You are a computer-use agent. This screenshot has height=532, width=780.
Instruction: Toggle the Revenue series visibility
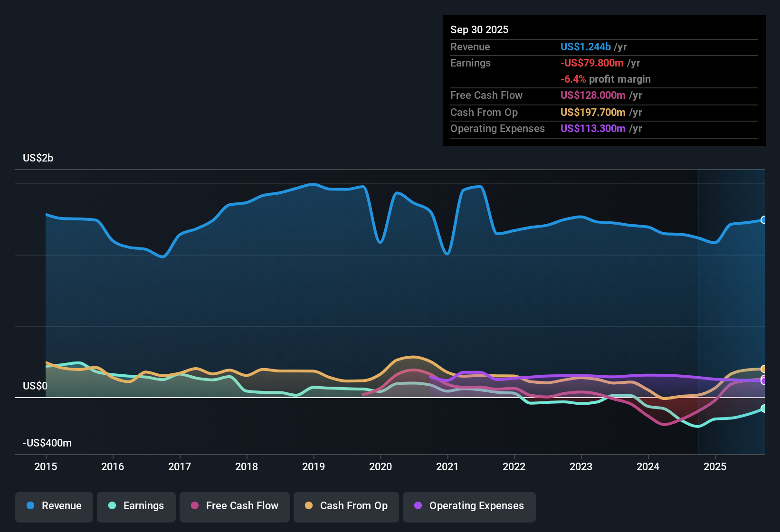[x=54, y=506]
